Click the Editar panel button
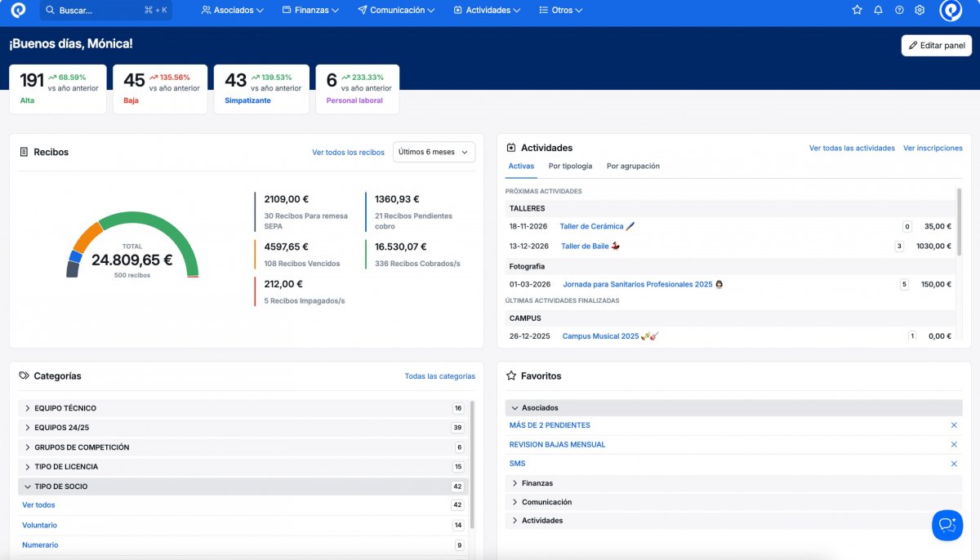The height and width of the screenshot is (560, 980). point(936,46)
